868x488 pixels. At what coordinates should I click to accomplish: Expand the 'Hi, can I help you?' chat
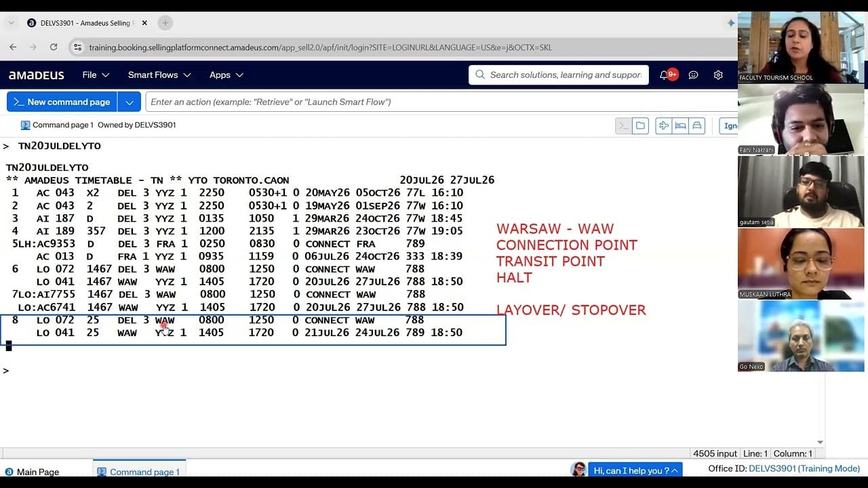click(635, 470)
